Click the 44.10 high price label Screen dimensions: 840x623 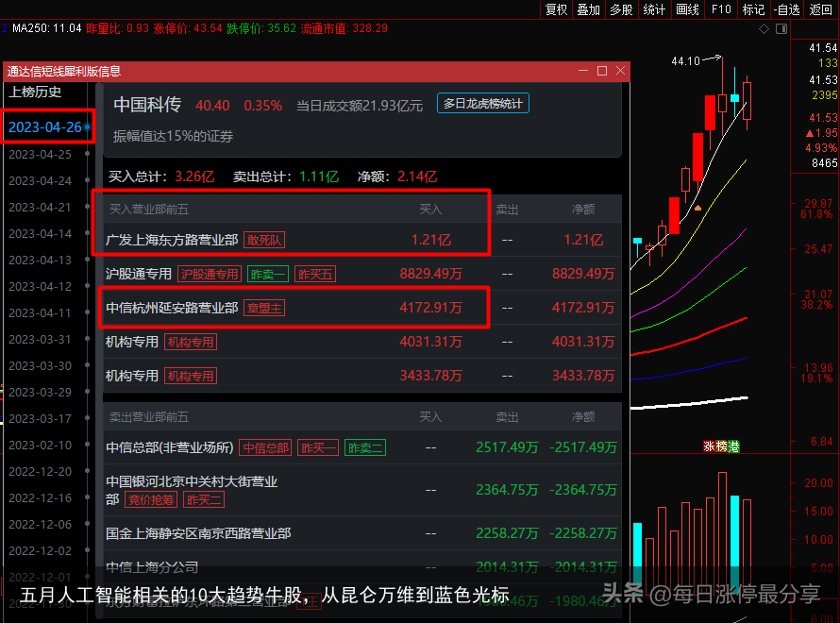point(686,61)
